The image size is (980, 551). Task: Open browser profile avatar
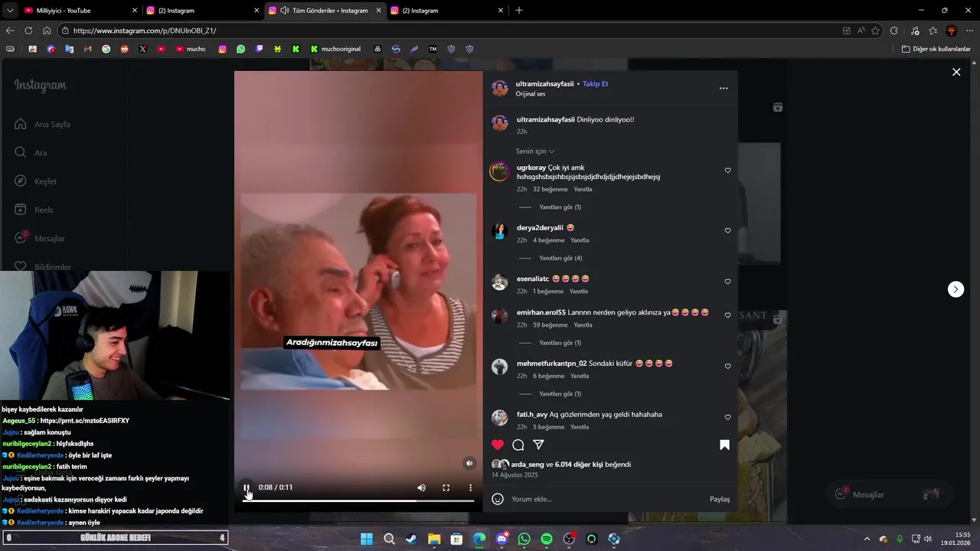[952, 31]
